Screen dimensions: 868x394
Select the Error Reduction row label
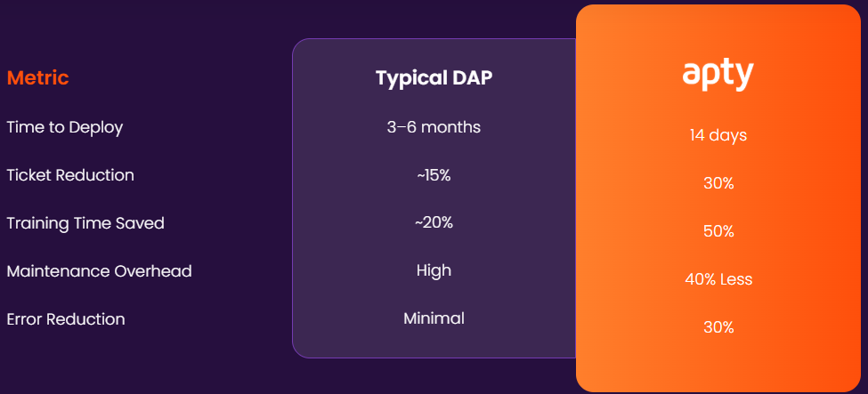[x=66, y=319]
